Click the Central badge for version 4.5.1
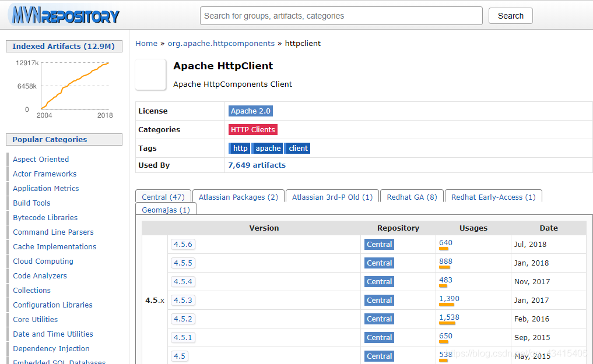The height and width of the screenshot is (364, 593). 380,337
